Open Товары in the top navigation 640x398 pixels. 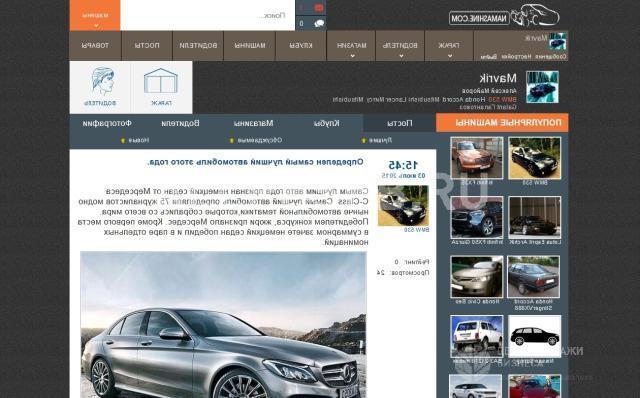95,46
